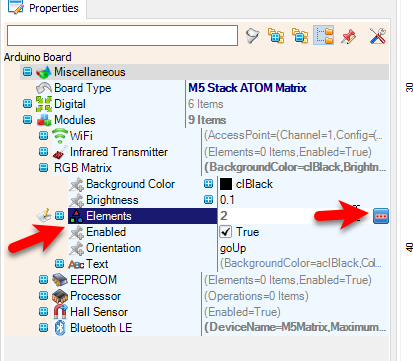Click the property search input field

[x=122, y=35]
